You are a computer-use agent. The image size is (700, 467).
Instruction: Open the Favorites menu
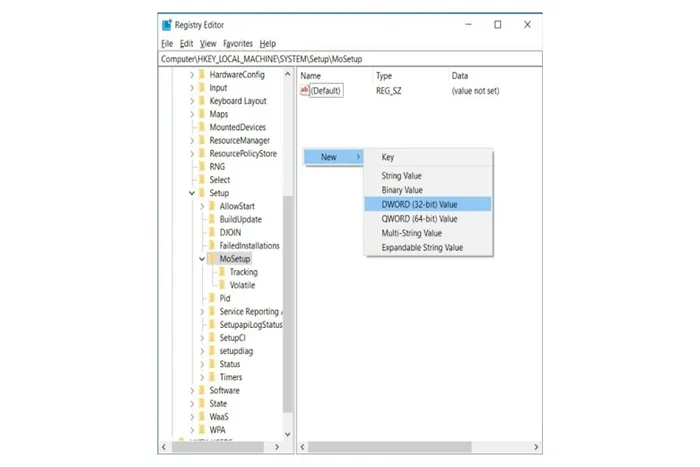click(x=238, y=43)
